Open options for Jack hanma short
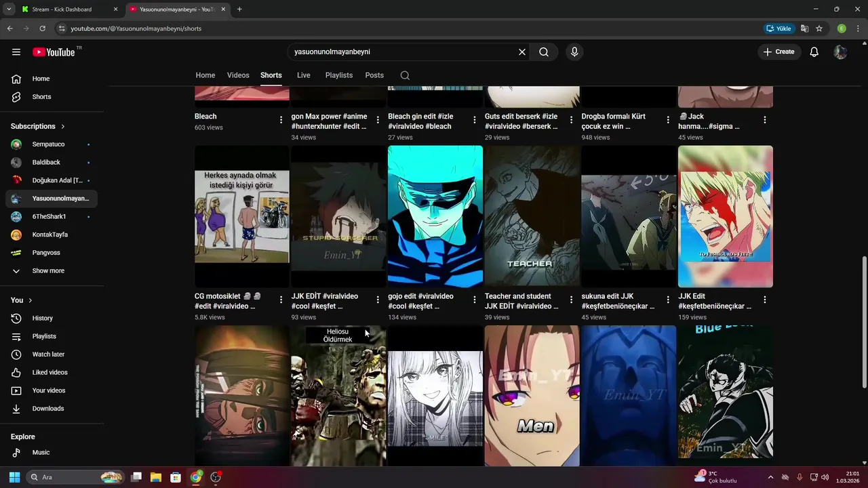Viewport: 868px width, 488px height. point(765,120)
